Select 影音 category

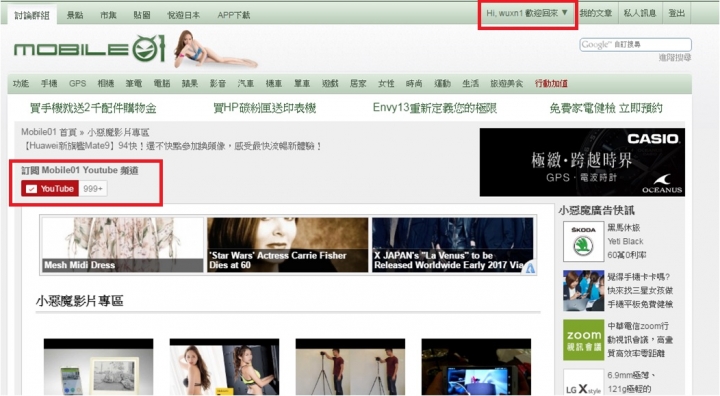(218, 84)
